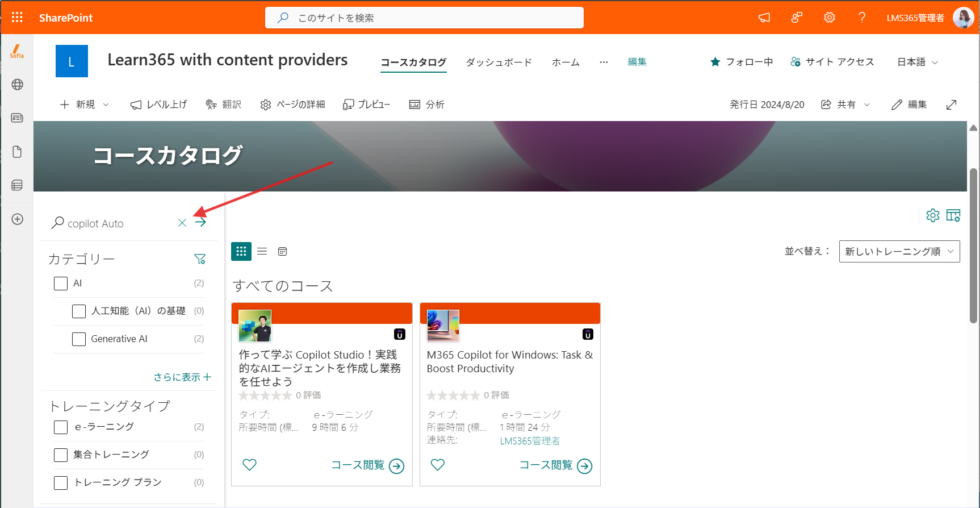Open サイト アクセス
The height and width of the screenshot is (508, 980).
(832, 62)
